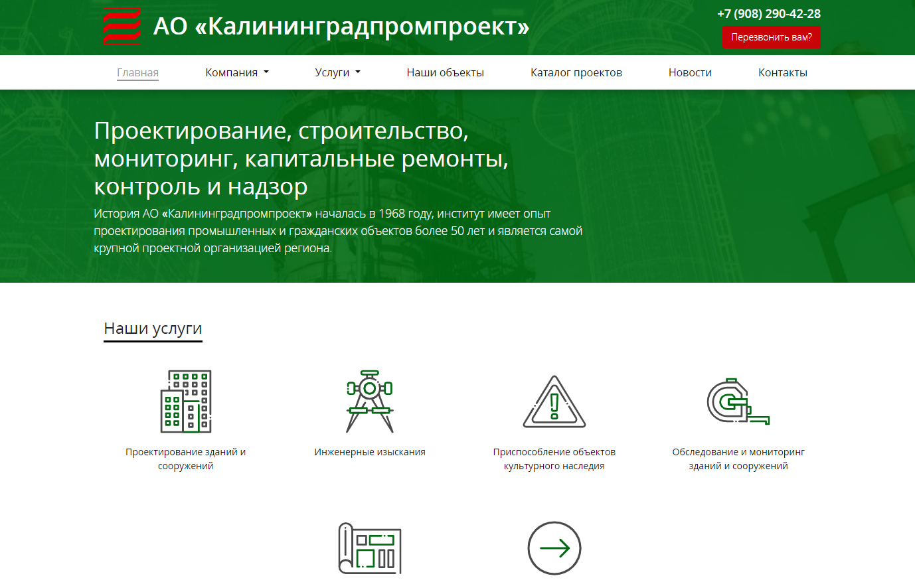The width and height of the screenshot is (915, 588).
Task: Open the building design service icon
Action: 186,402
